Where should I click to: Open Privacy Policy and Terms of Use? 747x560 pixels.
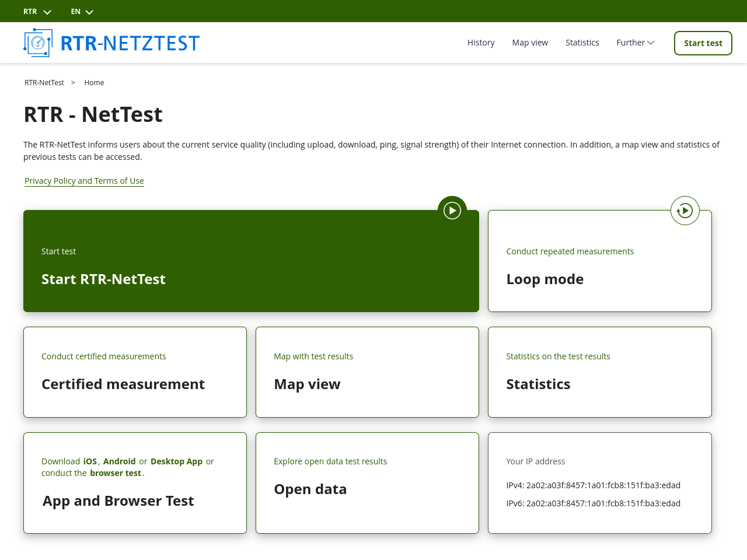point(84,181)
